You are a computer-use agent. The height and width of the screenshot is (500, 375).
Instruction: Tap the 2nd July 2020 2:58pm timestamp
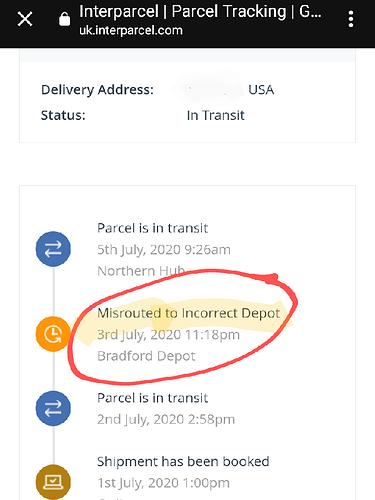click(x=166, y=419)
